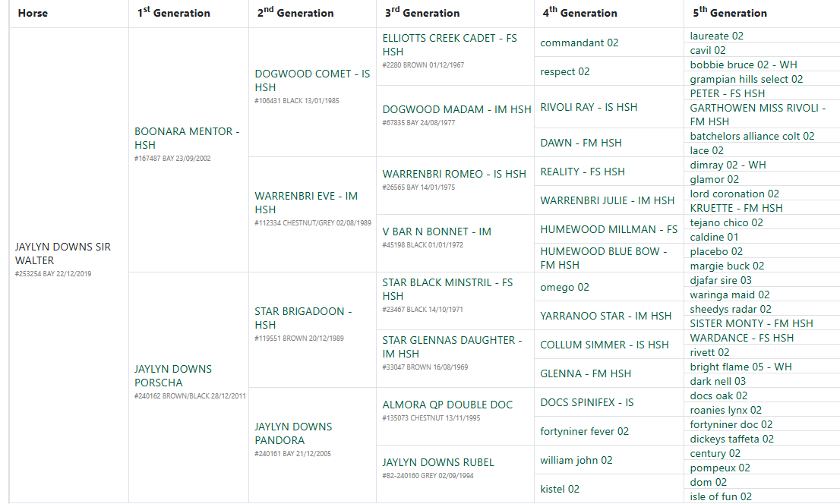Click PETER - FS HSH
This screenshot has height=504, width=840.
click(x=727, y=93)
